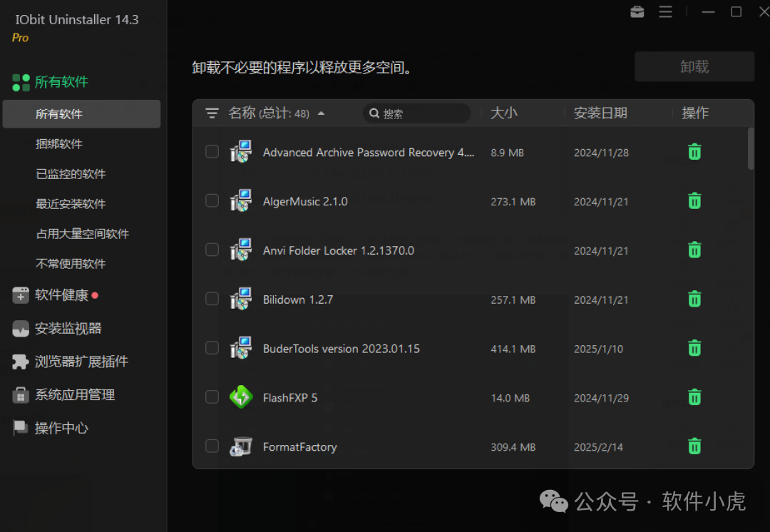Select the Anvi Folder Locker checkbox
This screenshot has height=532, width=770.
coord(212,250)
